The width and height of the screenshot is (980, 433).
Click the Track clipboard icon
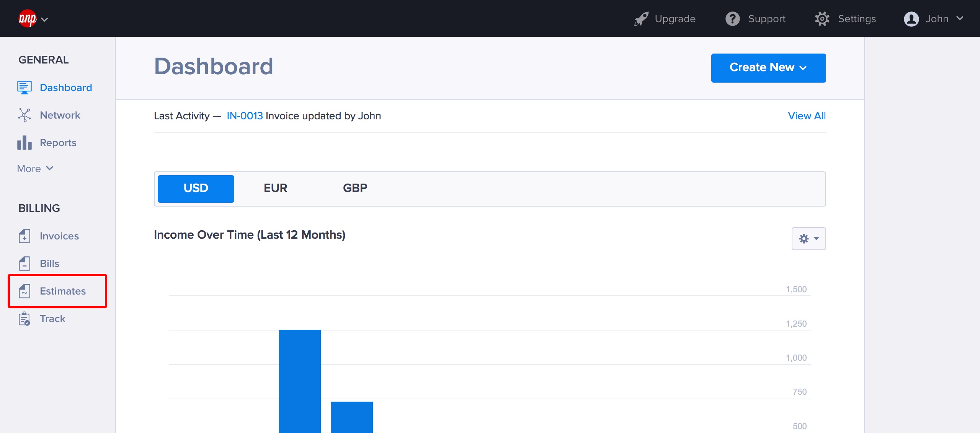coord(24,319)
